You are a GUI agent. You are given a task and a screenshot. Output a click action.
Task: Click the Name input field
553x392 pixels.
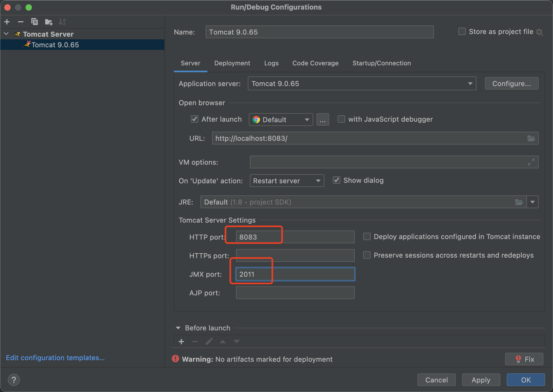point(320,32)
